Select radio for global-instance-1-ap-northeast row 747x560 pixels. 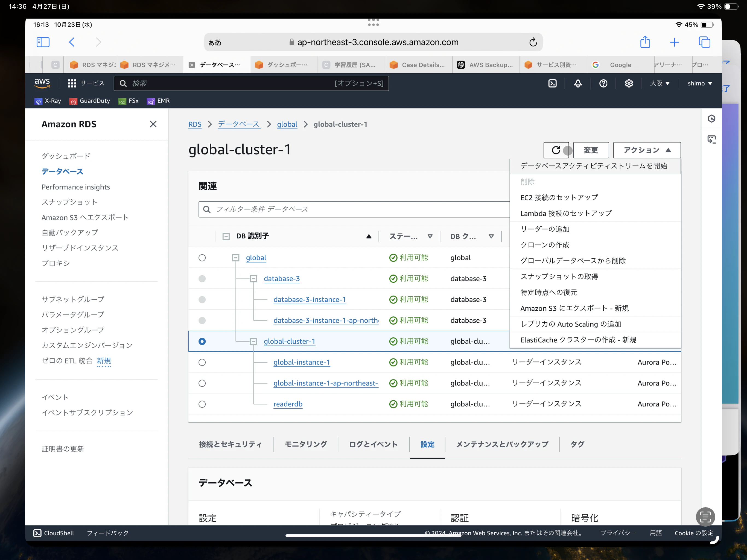pyautogui.click(x=202, y=383)
